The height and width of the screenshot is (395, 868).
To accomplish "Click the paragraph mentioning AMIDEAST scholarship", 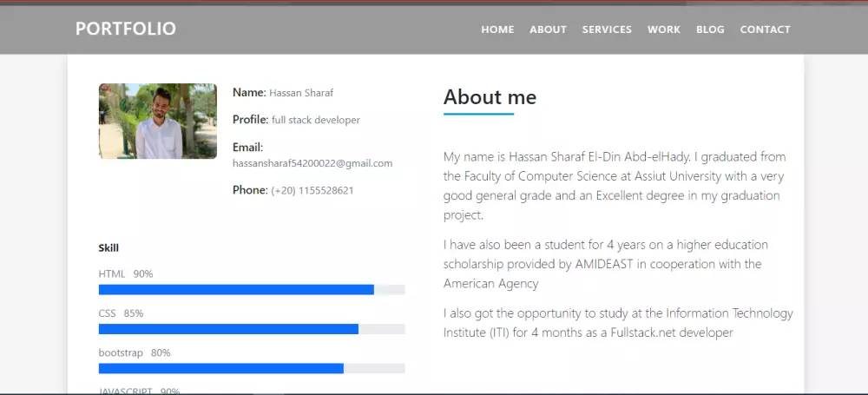I will click(x=605, y=264).
